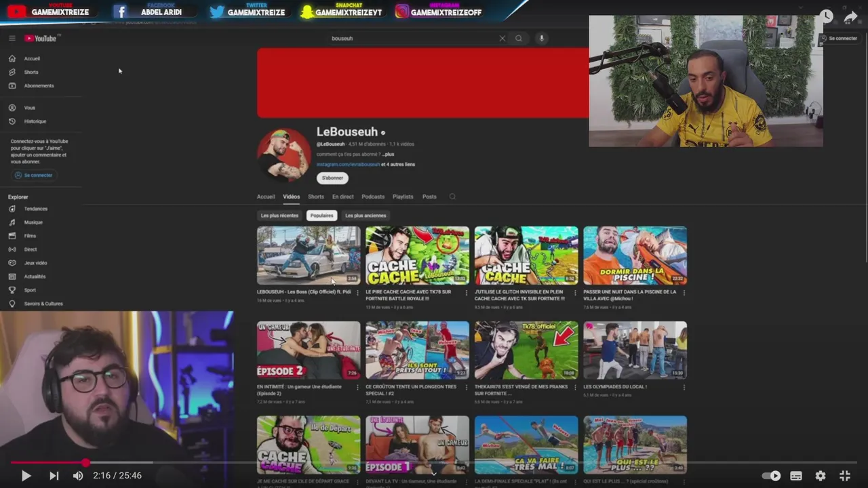Viewport: 868px width, 488px height.
Task: Seek along the red video progress bar
Action: [434, 462]
